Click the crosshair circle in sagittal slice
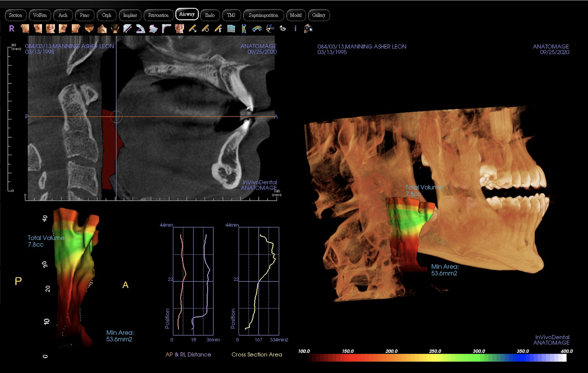The image size is (588, 373). coord(116,117)
